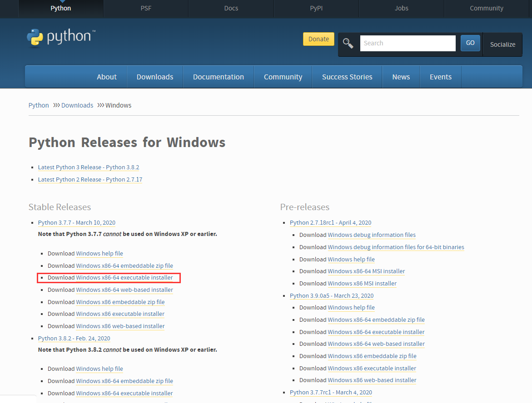Click the yellow Donate button

tap(318, 39)
